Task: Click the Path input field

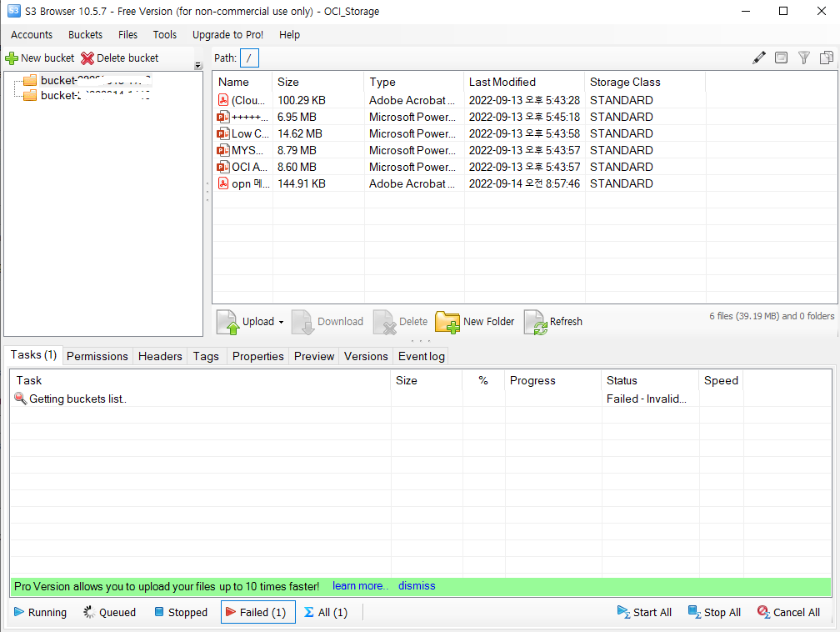Action: (250, 58)
